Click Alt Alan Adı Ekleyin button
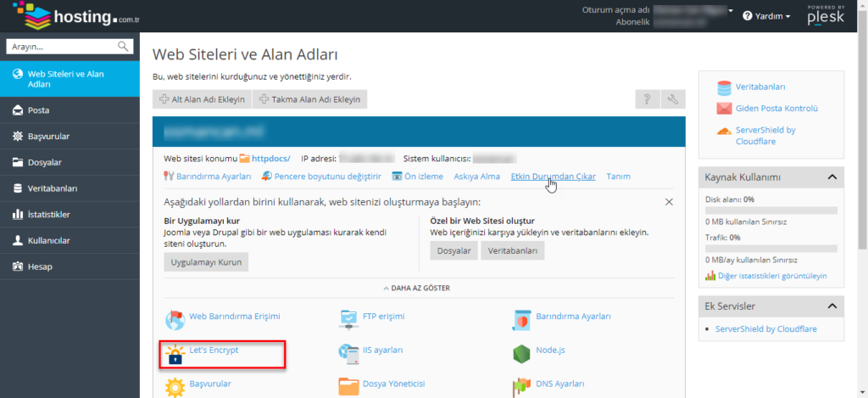 202,99
